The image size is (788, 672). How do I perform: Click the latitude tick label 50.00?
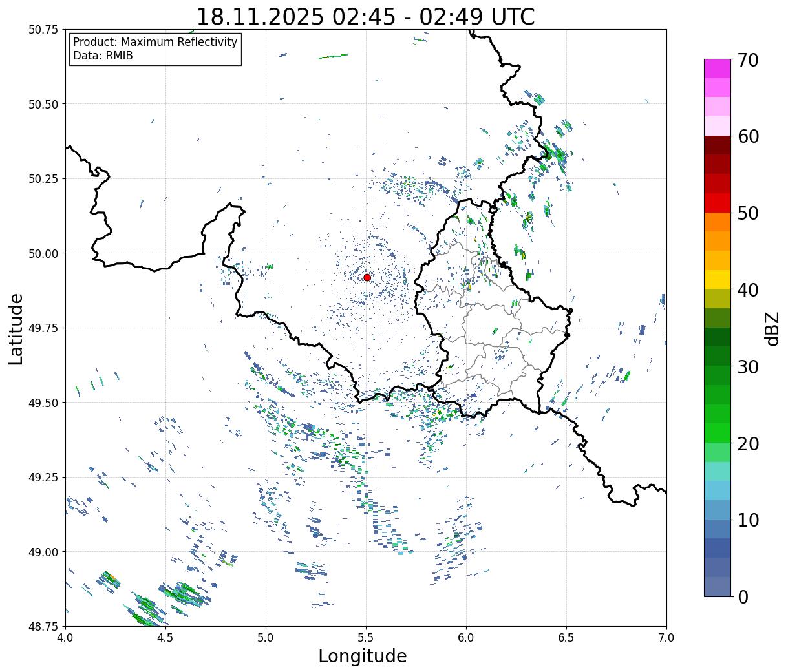point(43,253)
